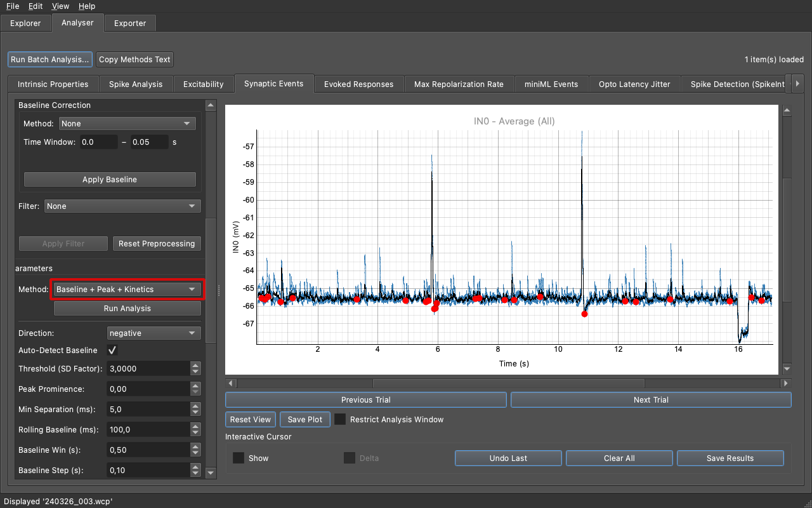Open the Spike Analysis tab
The width and height of the screenshot is (812, 508).
click(x=136, y=84)
